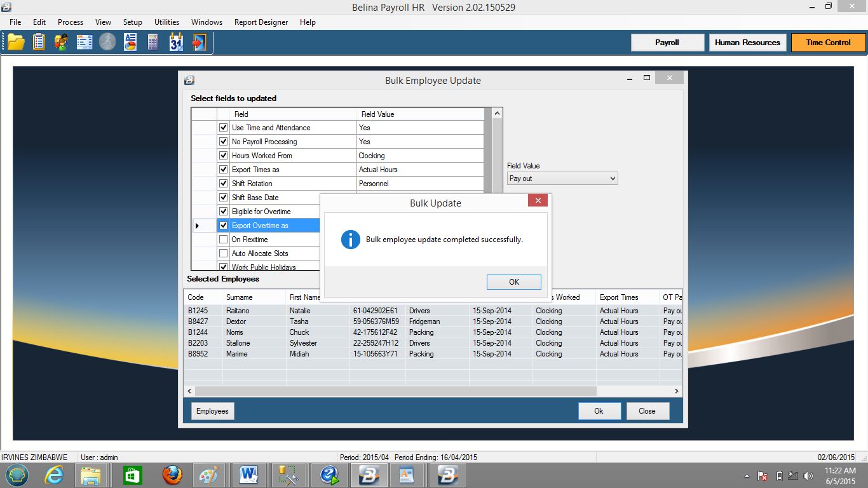The image size is (868, 488).
Task: Click the exit door toolbar icon
Action: (x=199, y=42)
